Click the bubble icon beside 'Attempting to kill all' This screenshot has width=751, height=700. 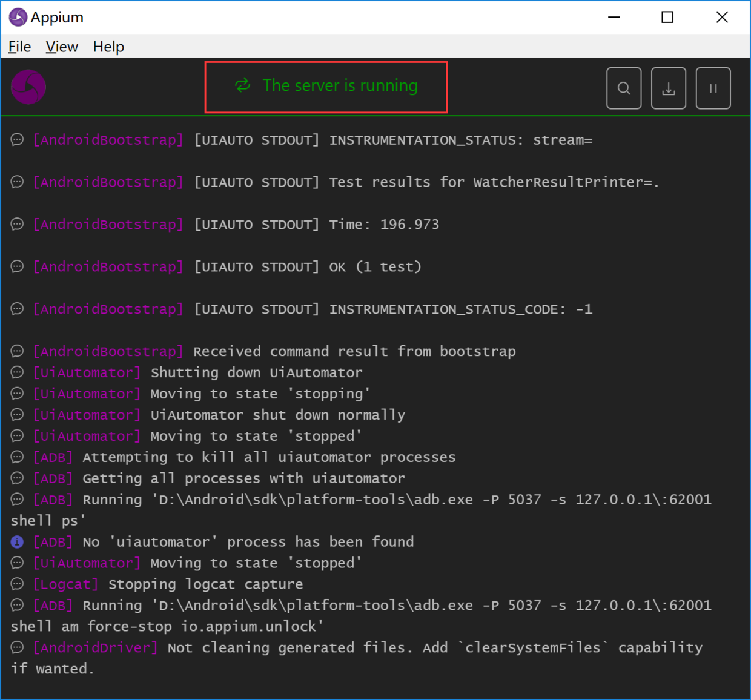17,457
